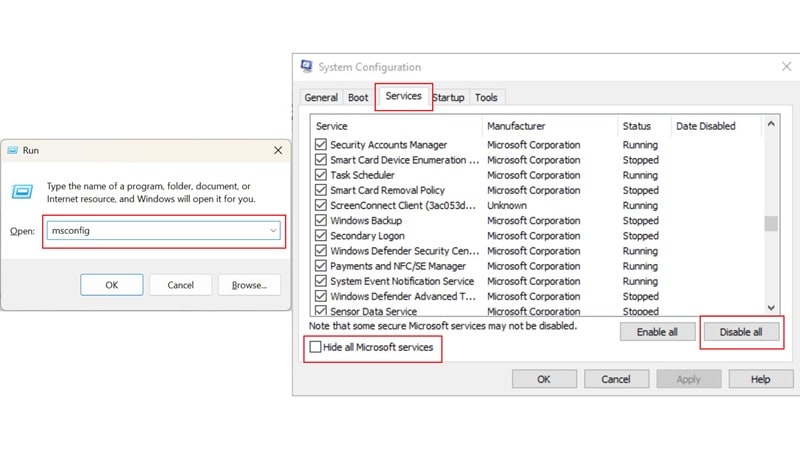Cancel the System Configuration dialog

tap(616, 379)
